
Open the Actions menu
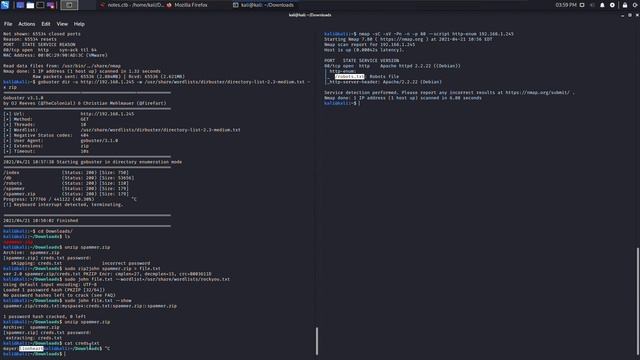tap(27, 24)
